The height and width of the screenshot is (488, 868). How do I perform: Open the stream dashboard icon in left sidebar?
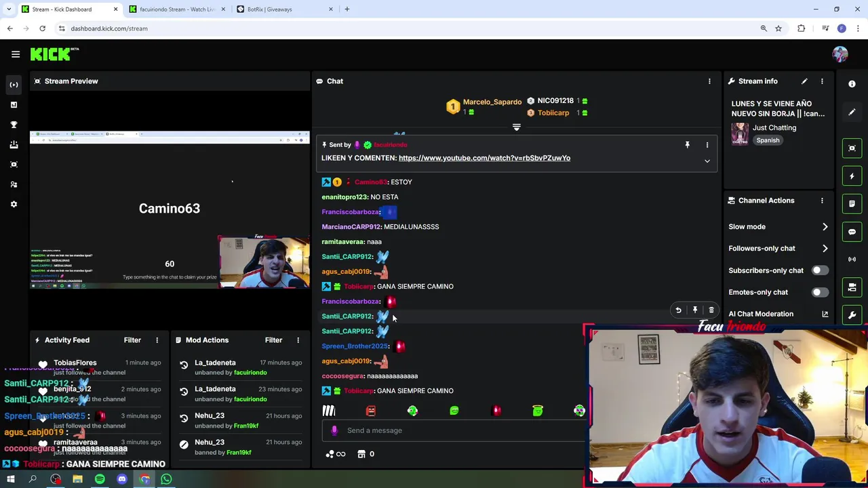14,85
